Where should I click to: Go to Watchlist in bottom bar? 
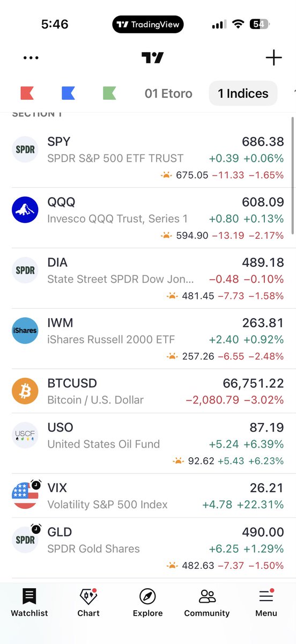tap(29, 603)
